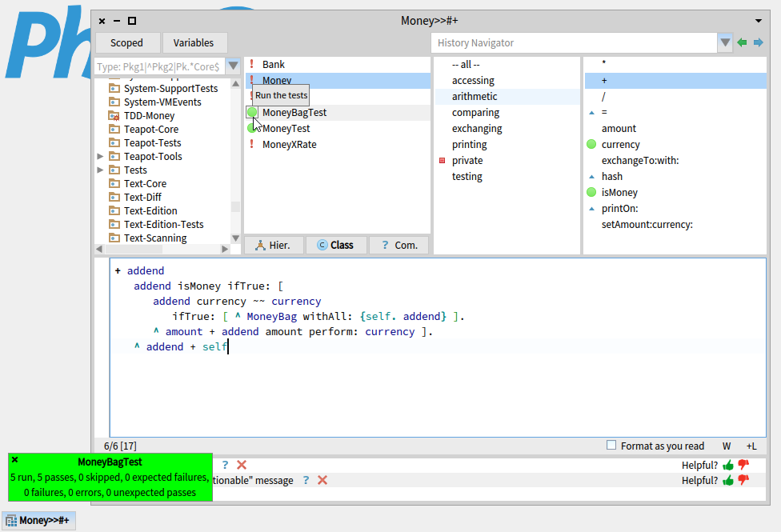This screenshot has height=532, width=781.
Task: Click the override arrow beside hash
Action: pos(591,176)
